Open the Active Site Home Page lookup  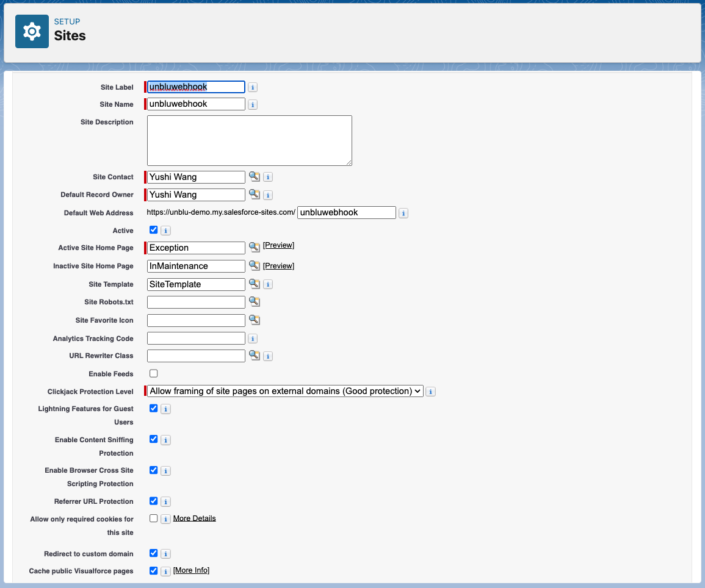254,247
